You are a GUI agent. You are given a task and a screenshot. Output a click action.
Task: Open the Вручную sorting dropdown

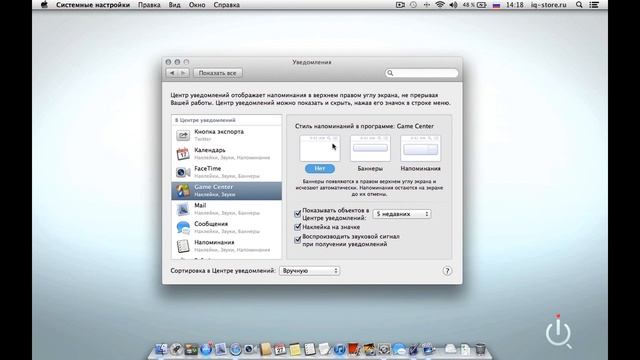309,271
